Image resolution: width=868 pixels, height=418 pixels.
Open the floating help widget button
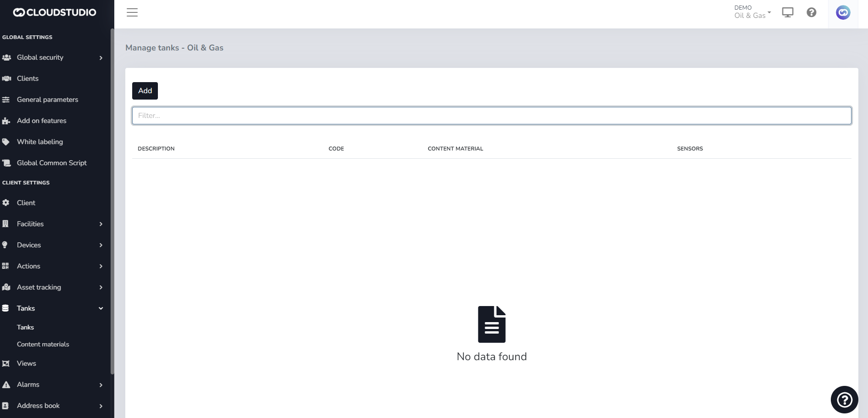(x=844, y=400)
